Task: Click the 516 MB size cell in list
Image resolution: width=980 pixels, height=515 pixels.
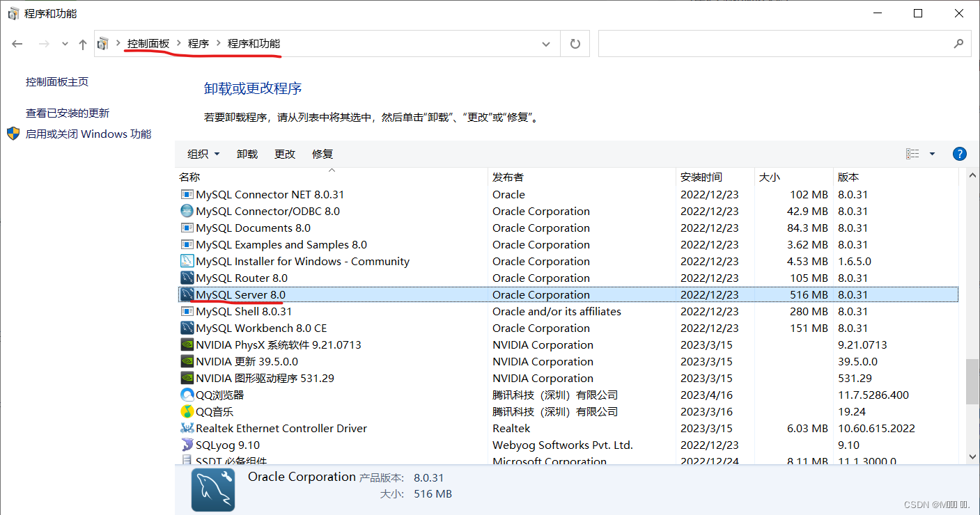Action: [x=809, y=294]
